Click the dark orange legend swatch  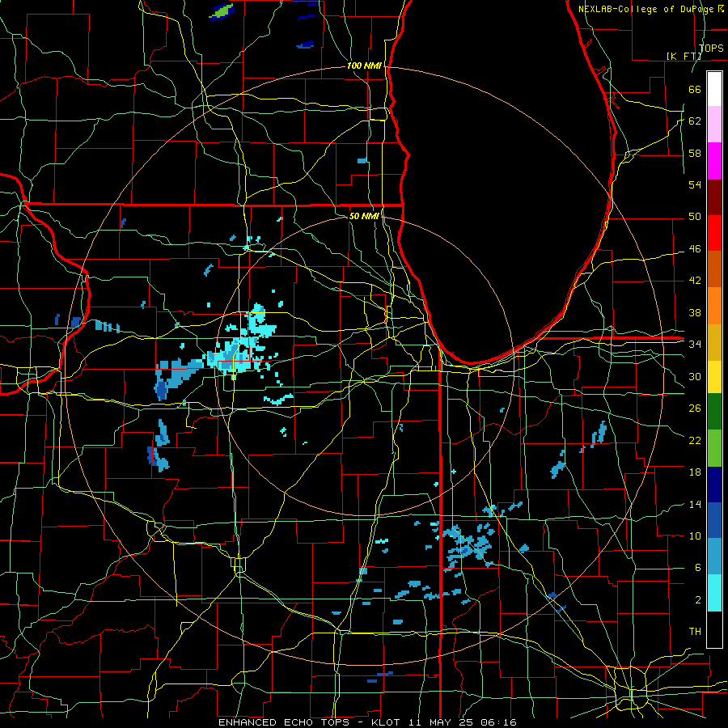click(714, 269)
